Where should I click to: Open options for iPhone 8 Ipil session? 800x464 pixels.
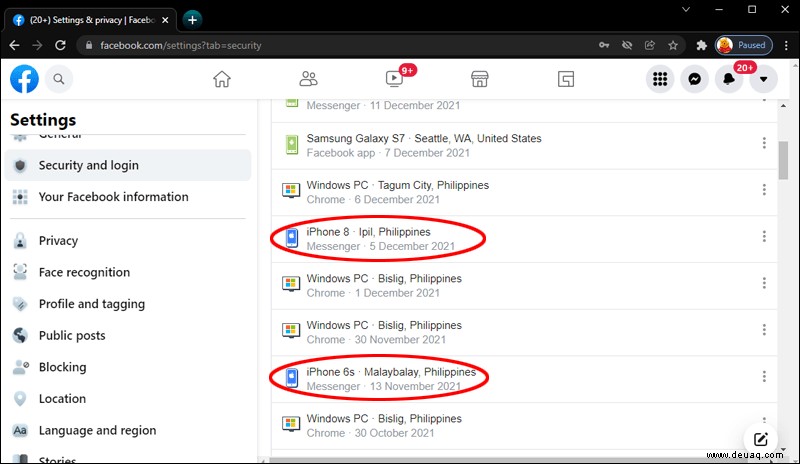coord(764,236)
